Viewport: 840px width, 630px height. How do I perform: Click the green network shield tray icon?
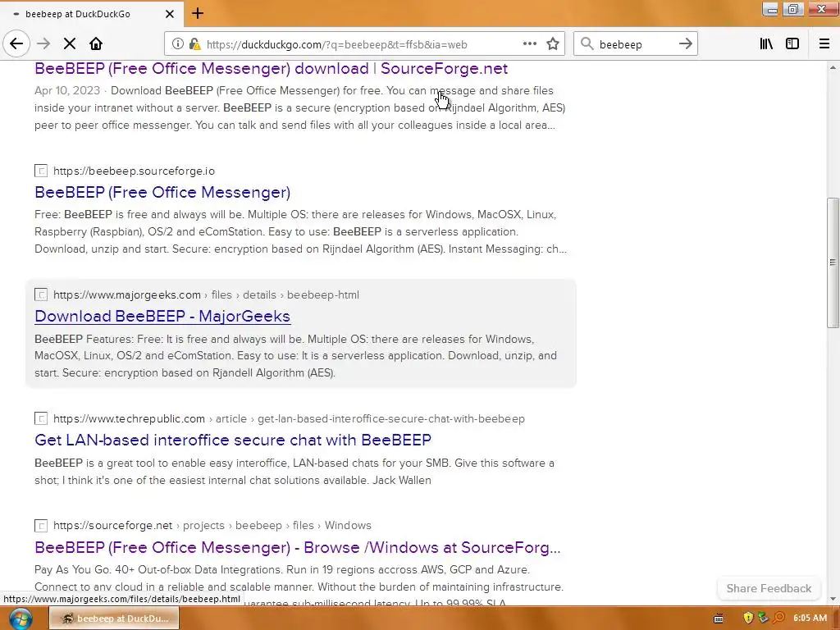763,619
